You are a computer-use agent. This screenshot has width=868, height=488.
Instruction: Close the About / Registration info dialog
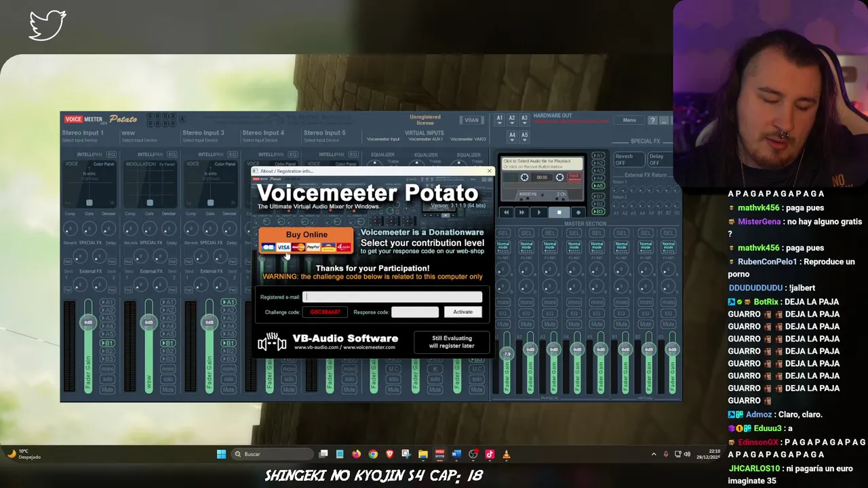click(x=489, y=171)
